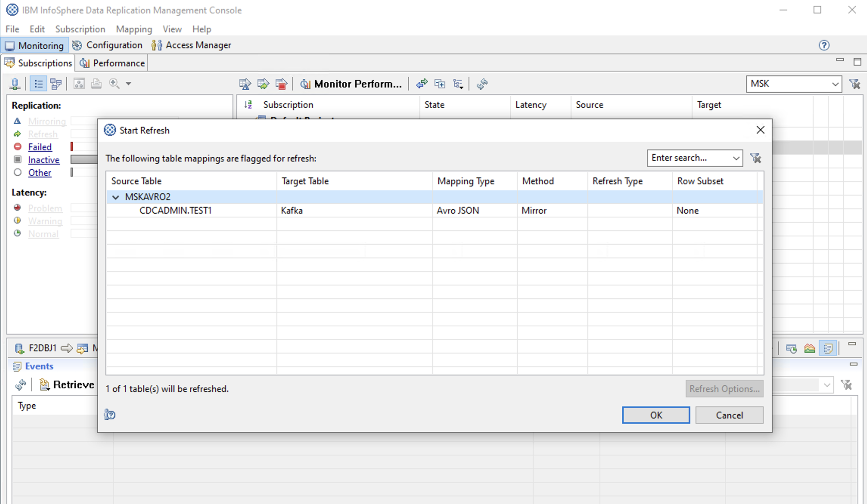Viewport: 867px width, 504px height.
Task: Click Monitor Performance toolbar button
Action: pos(351,84)
